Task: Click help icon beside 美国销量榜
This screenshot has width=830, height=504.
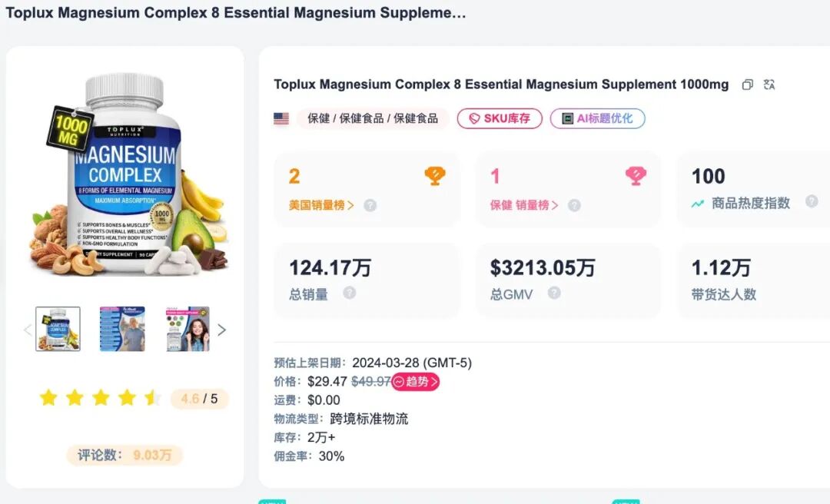Action: coord(370,205)
